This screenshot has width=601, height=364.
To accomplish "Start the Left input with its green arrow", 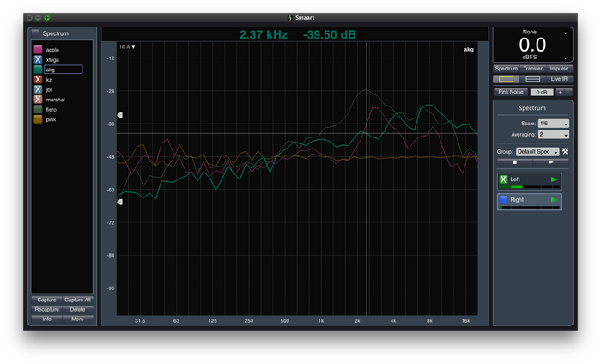I will (x=555, y=179).
